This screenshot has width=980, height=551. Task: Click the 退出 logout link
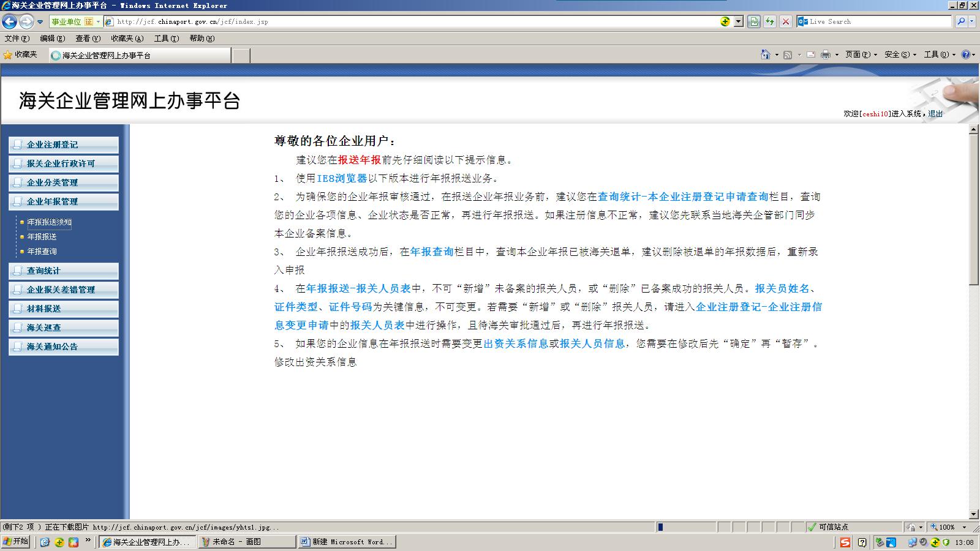click(935, 114)
